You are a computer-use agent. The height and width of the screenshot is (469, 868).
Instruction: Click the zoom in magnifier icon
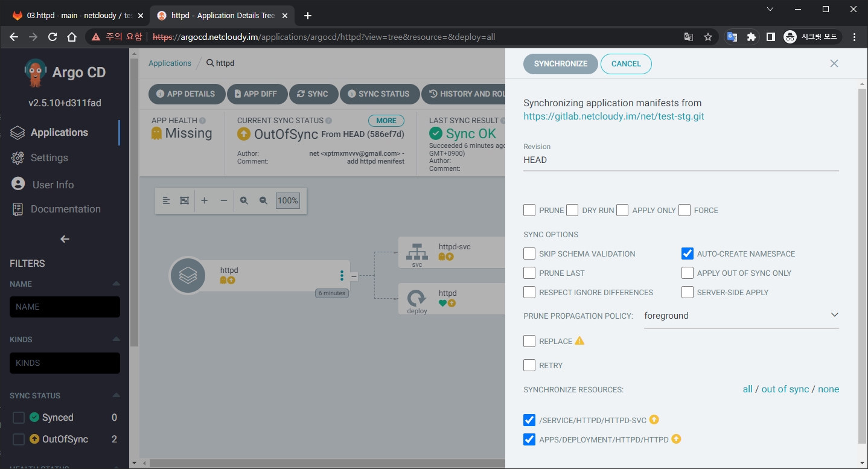[x=244, y=200]
